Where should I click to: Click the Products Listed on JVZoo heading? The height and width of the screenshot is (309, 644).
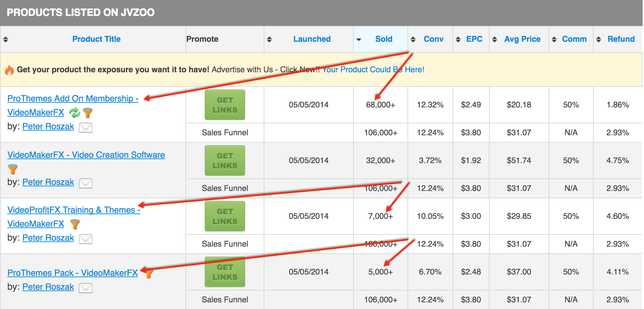click(x=80, y=13)
